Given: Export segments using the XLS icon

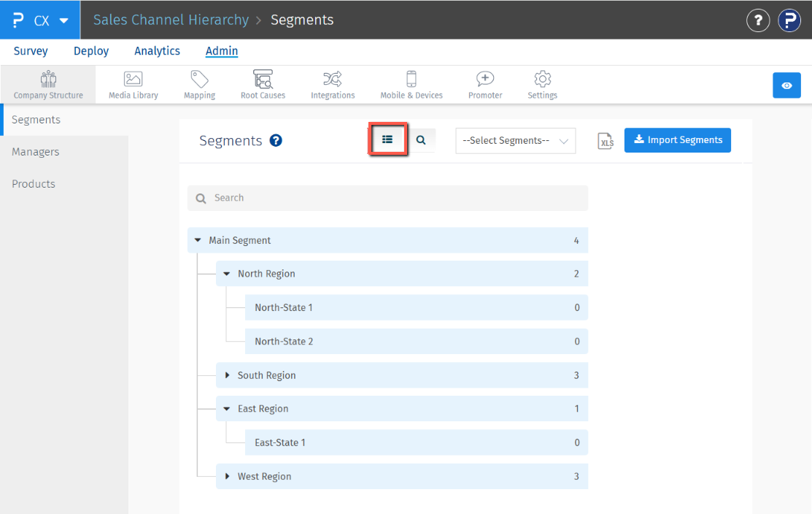Looking at the screenshot, I should [x=606, y=141].
